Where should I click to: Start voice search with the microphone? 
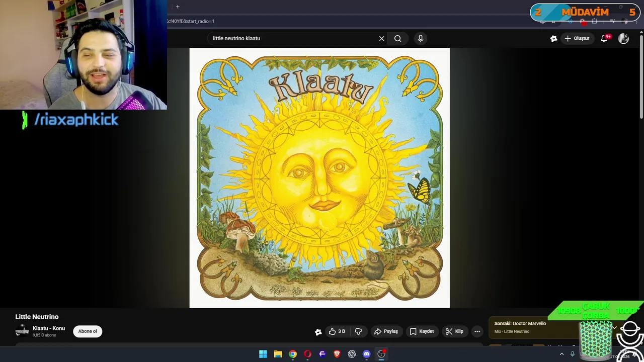tap(421, 38)
